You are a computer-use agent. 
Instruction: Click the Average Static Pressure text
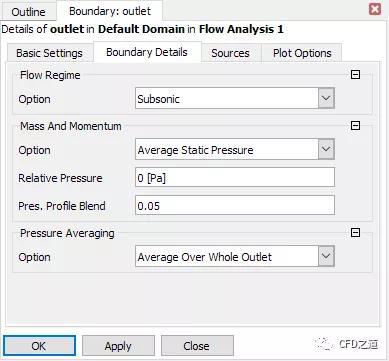click(x=195, y=150)
